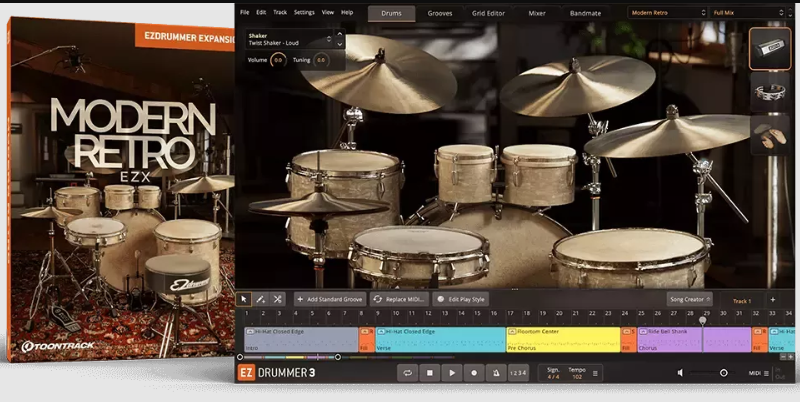Select the yellow Pre Chorus block
The width and height of the screenshot is (800, 402).
(563, 340)
